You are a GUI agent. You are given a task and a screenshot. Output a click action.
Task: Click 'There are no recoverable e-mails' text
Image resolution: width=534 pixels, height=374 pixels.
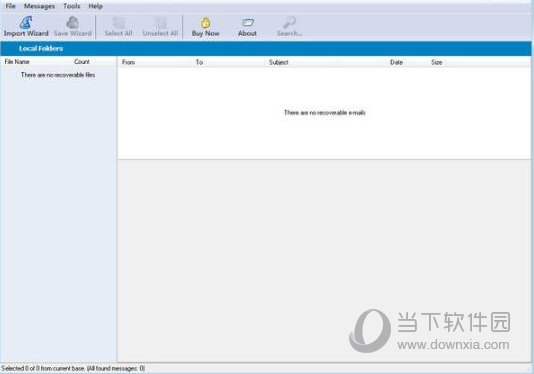click(325, 112)
